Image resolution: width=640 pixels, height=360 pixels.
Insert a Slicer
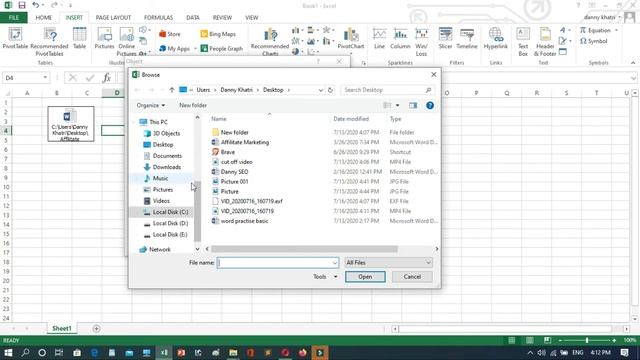pos(445,38)
